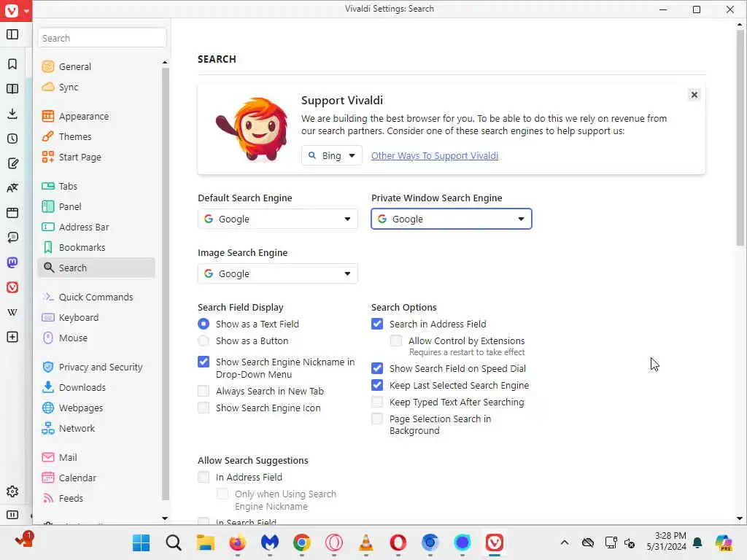Image resolution: width=747 pixels, height=560 pixels.
Task: Launch VLC media player from taskbar
Action: point(366,542)
